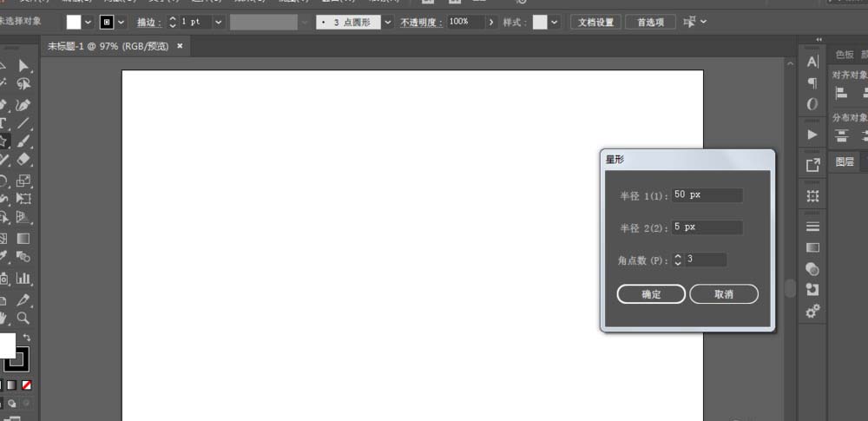Select the Column Graph tool
This screenshot has height=421, width=868.
[23, 278]
